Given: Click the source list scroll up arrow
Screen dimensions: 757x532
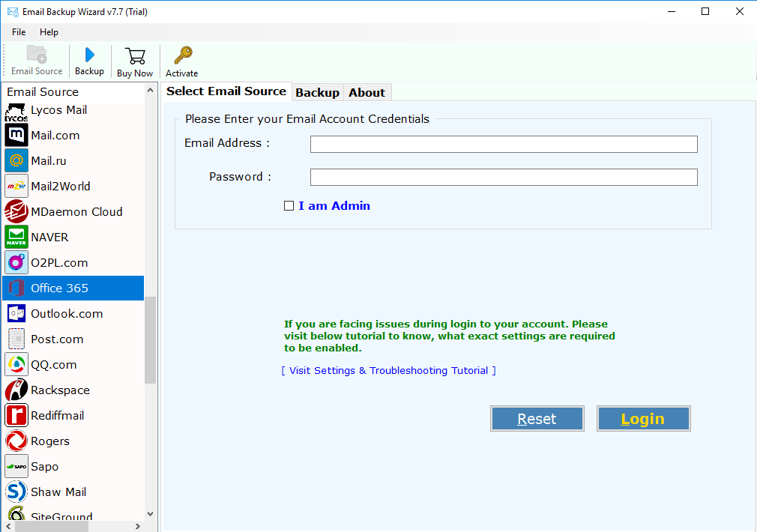Looking at the screenshot, I should [150, 90].
